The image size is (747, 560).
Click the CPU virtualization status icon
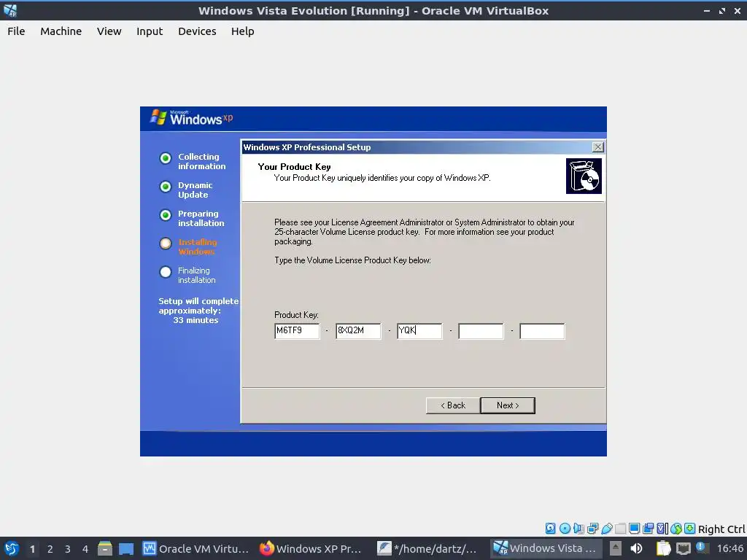662,528
